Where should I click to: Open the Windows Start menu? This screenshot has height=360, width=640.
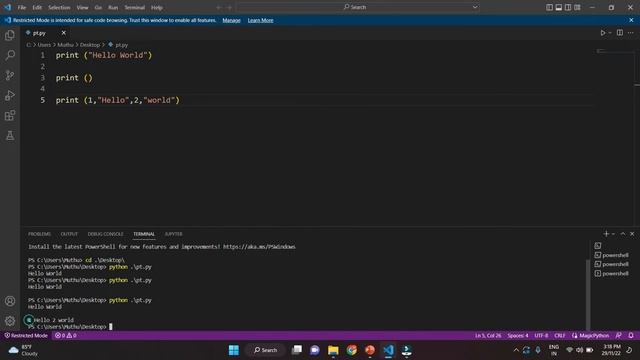234,350
